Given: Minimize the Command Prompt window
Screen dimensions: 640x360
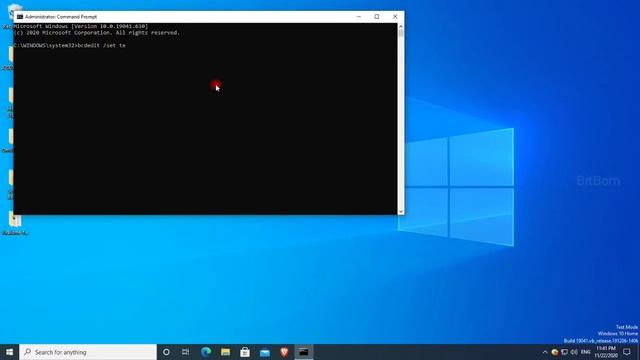Looking at the screenshot, I should 359,17.
